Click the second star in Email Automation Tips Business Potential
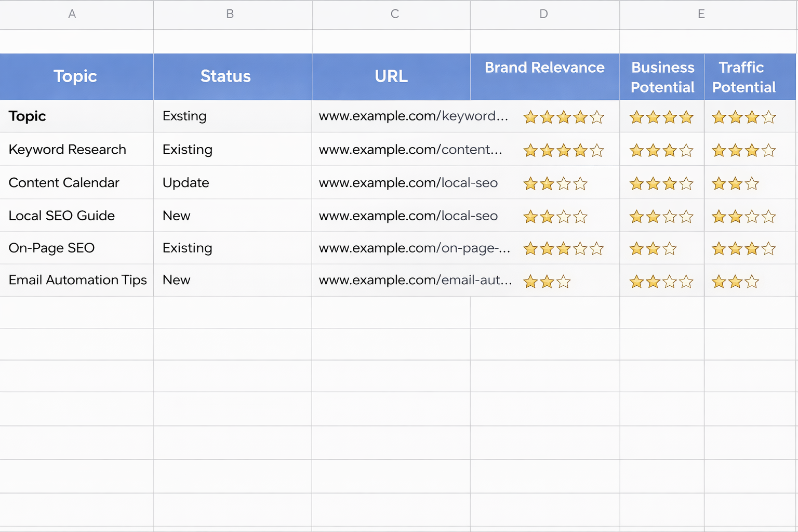 [653, 281]
